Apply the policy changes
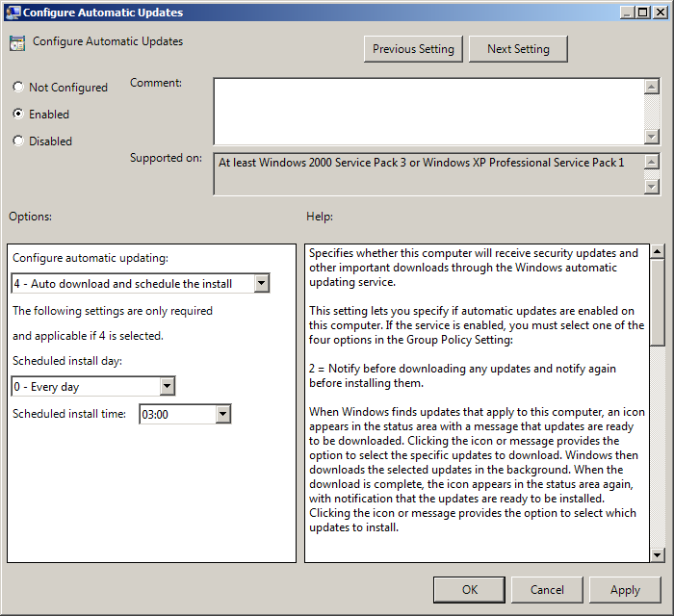 tap(625, 590)
